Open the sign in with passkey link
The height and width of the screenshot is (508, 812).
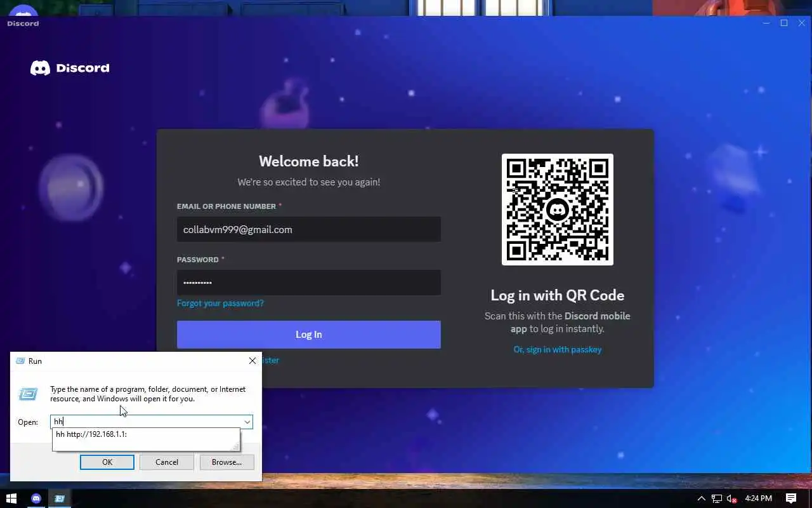tap(558, 349)
